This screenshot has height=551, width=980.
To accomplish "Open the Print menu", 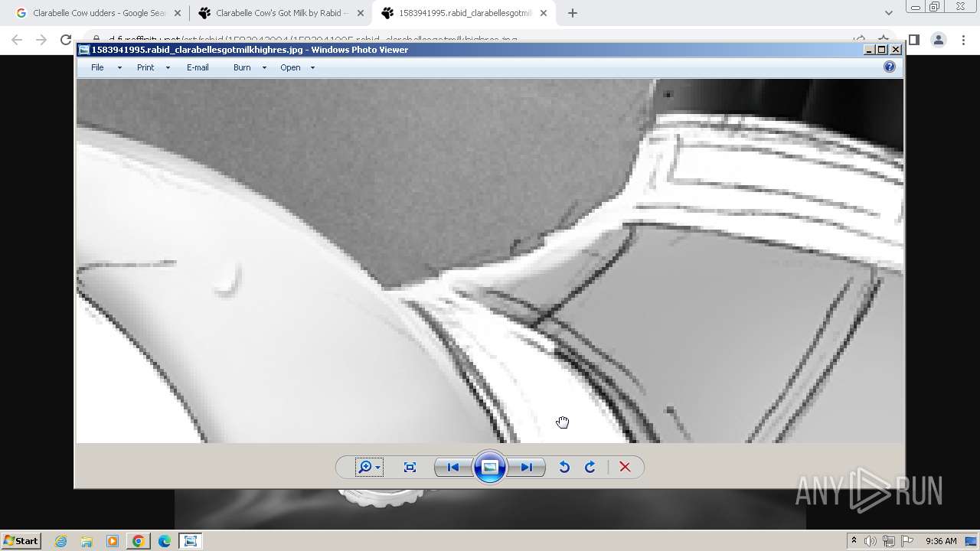I will [145, 67].
